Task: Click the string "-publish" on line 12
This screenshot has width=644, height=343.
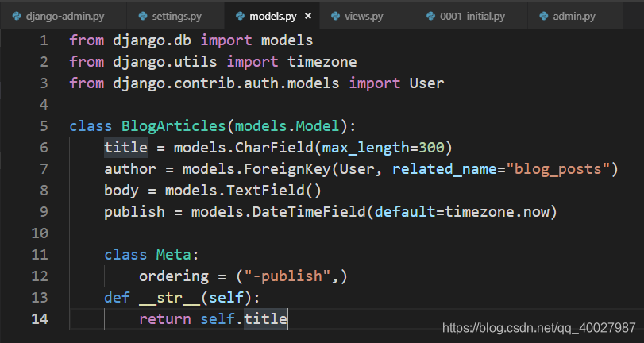Action: tap(287, 276)
